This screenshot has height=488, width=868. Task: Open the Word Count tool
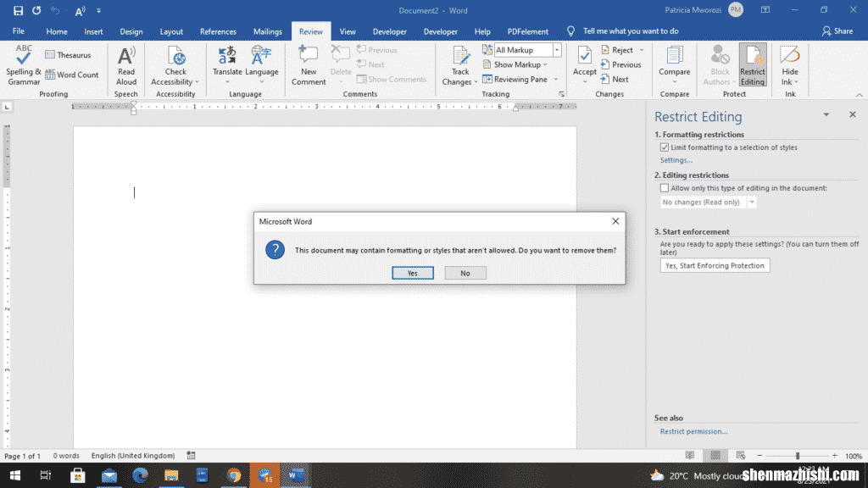[x=72, y=75]
